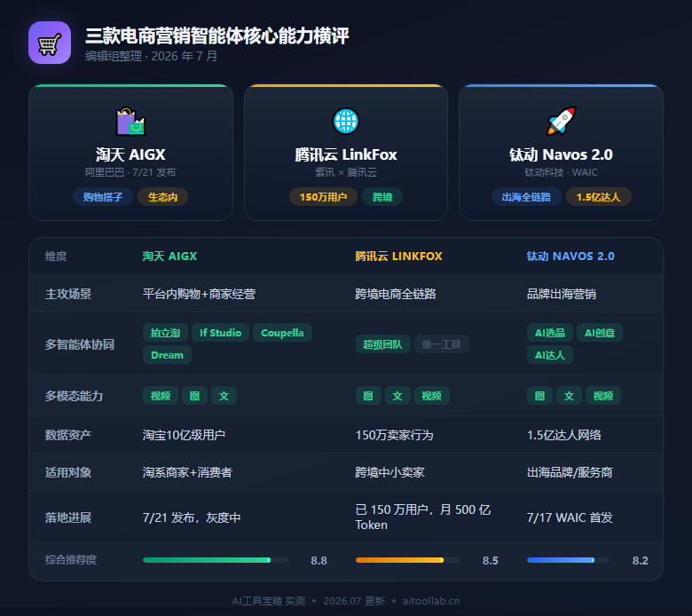The height and width of the screenshot is (616, 692).
Task: Select the 钛动 NAVOS 2.0 table column header
Action: point(570,257)
